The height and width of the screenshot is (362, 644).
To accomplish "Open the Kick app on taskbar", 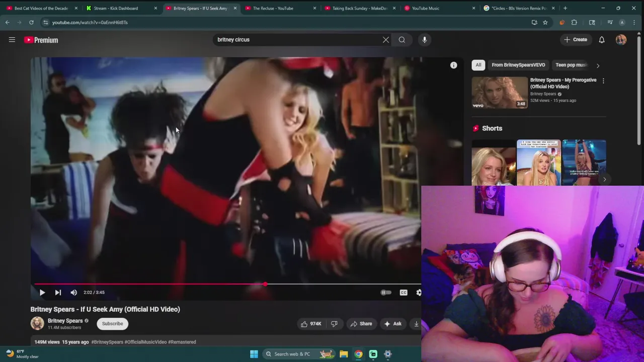I will 373,354.
